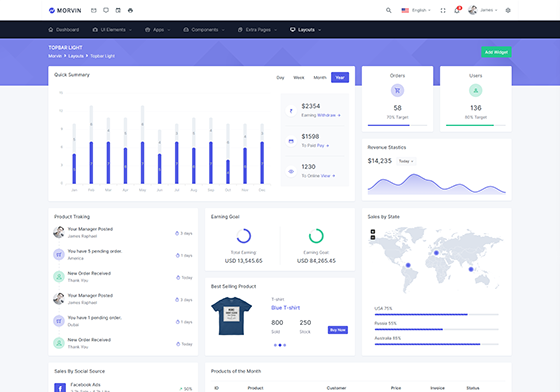
Task: Click the blue T-shirt product image
Action: (231, 316)
